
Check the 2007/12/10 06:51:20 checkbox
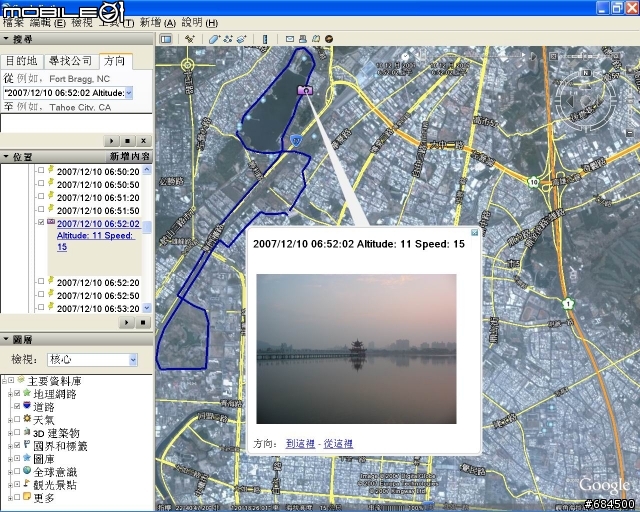41,196
